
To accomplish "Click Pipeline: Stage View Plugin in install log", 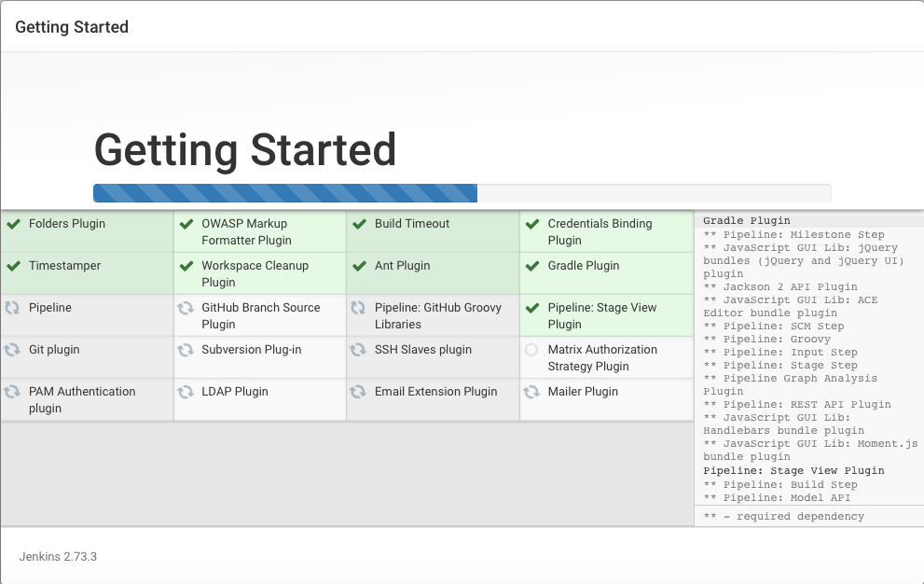I will click(x=793, y=471).
